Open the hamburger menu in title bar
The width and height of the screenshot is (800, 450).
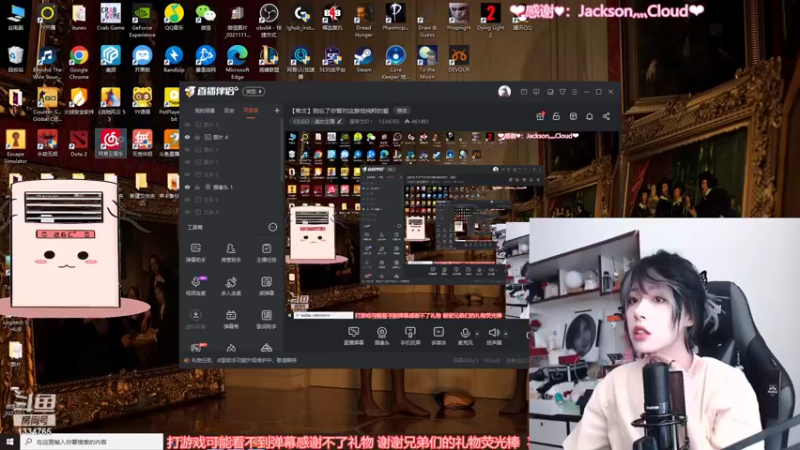pos(574,92)
